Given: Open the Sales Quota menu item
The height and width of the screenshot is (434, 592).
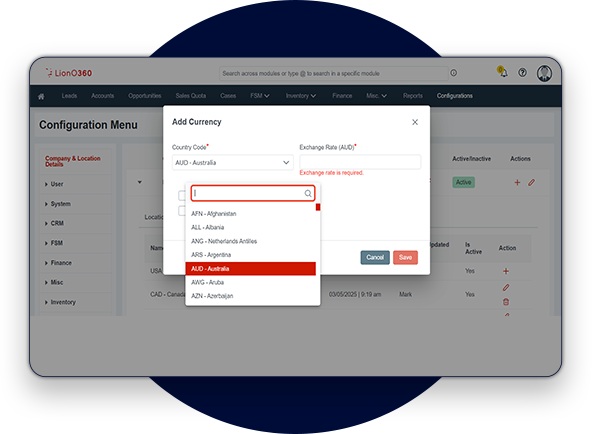Looking at the screenshot, I should pos(191,96).
